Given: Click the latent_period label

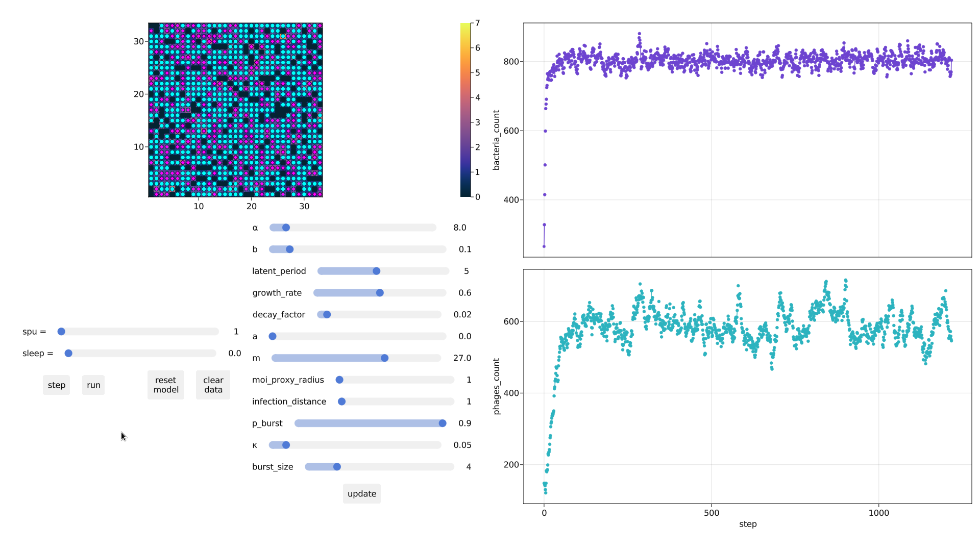Looking at the screenshot, I should coord(279,271).
